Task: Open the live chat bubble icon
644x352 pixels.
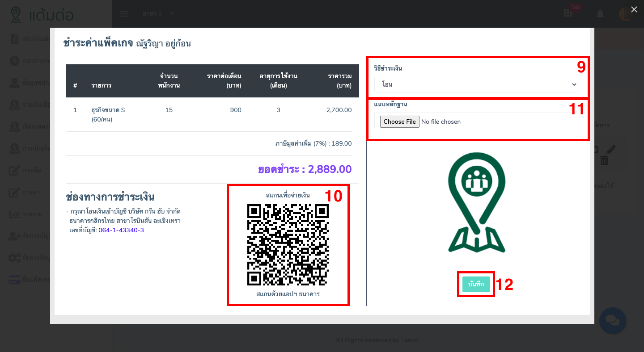Action: [612, 321]
